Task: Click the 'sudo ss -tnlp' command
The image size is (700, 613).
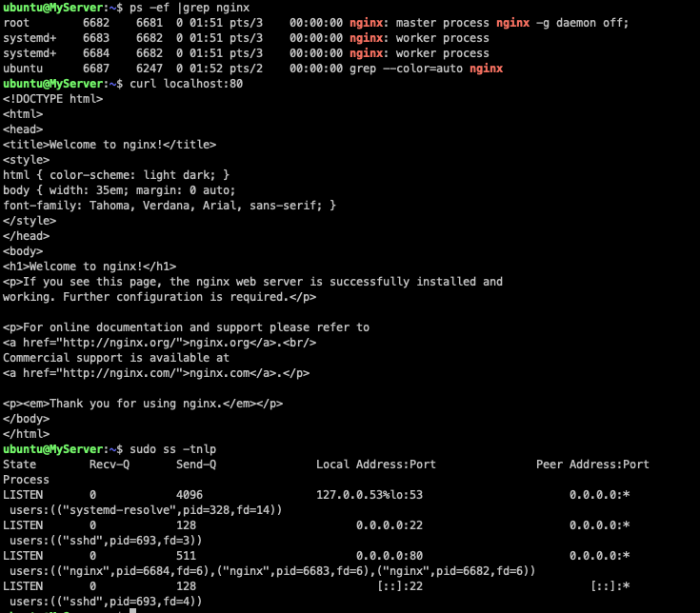Action: point(172,449)
